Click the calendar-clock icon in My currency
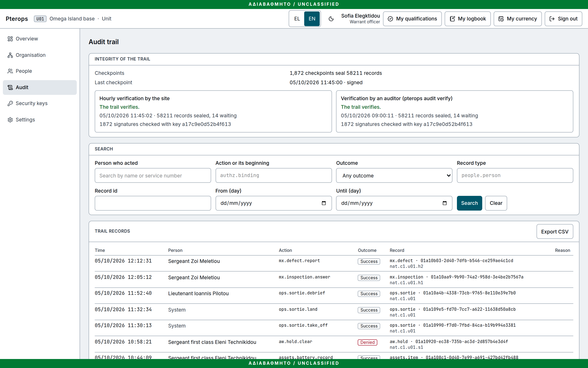This screenshot has width=588, height=368. pyautogui.click(x=501, y=19)
